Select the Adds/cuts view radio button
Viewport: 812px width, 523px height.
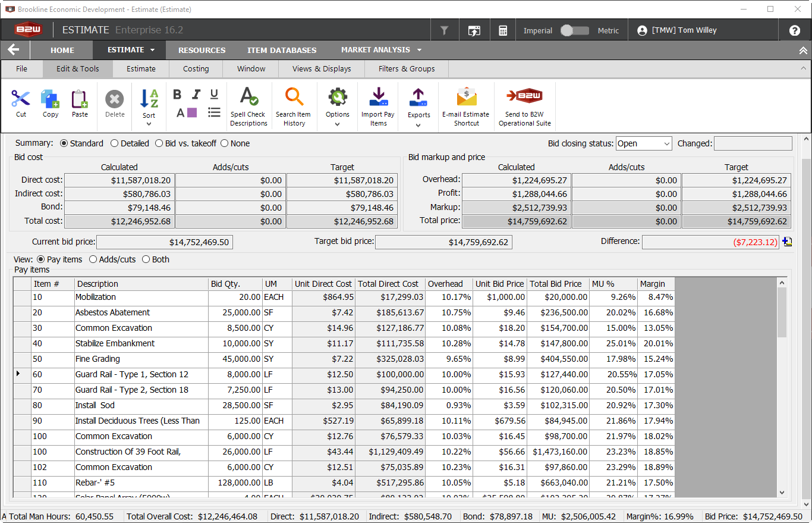pyautogui.click(x=93, y=259)
